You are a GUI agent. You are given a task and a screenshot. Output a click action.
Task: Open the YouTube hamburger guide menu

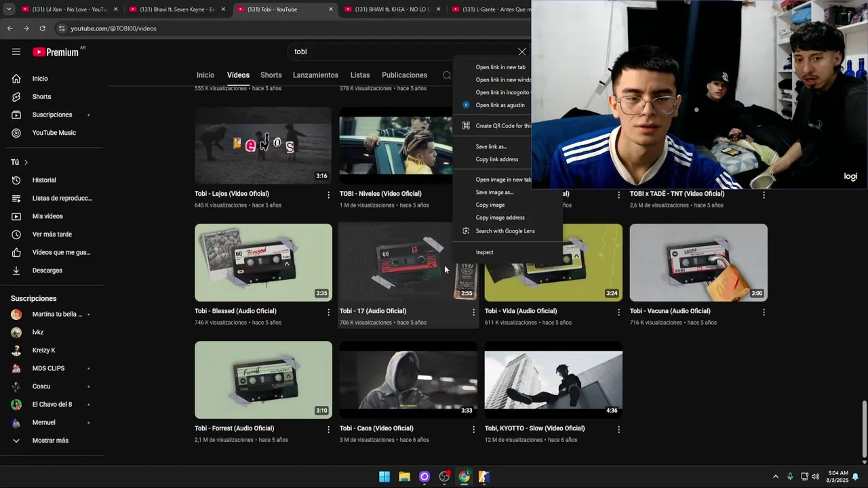point(16,52)
